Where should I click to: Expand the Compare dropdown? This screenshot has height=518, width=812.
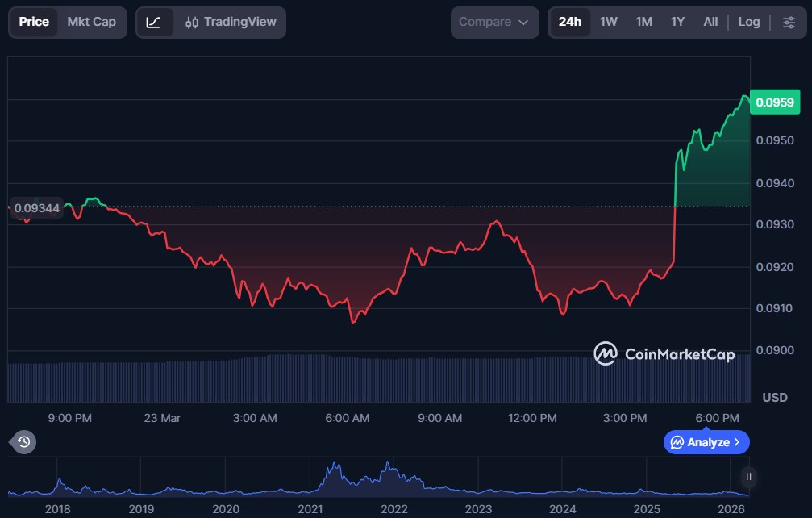[494, 22]
